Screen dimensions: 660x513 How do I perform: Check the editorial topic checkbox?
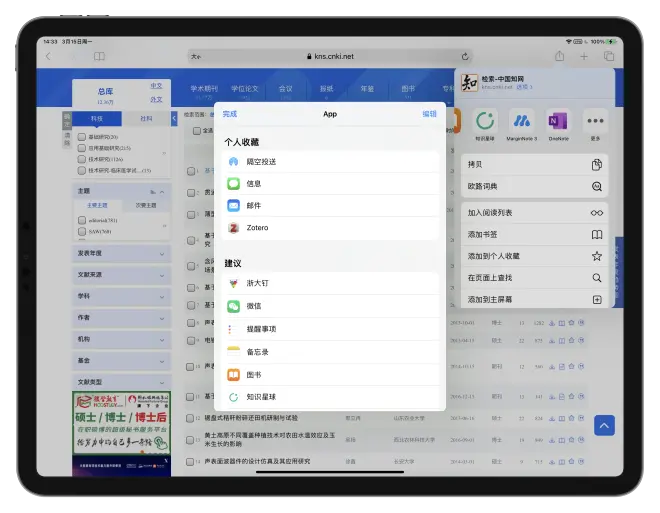(x=82, y=220)
